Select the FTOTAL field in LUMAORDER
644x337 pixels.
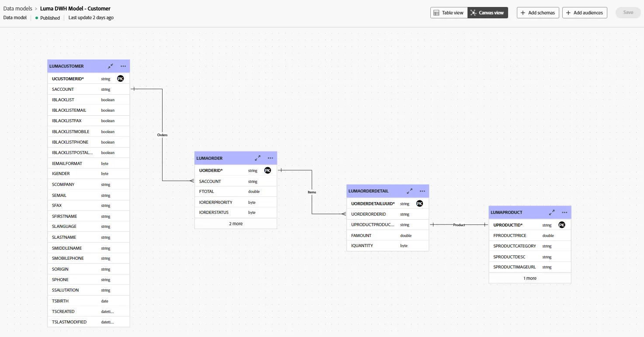point(236,192)
